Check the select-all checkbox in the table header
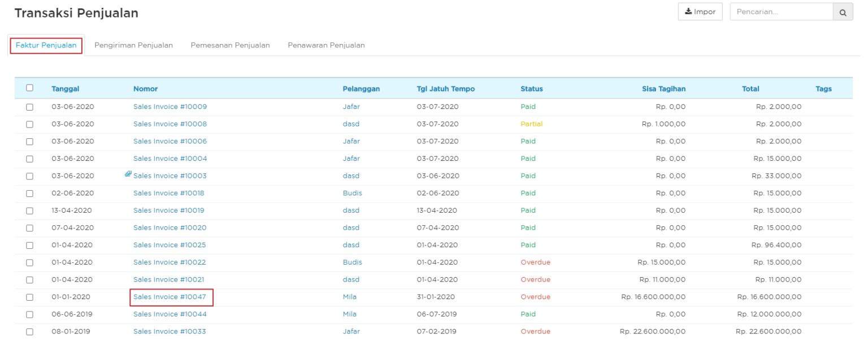Viewport: 868px width, 351px height. (29, 88)
